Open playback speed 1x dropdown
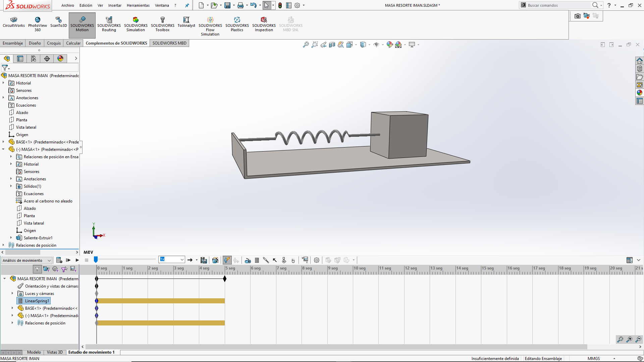The width and height of the screenshot is (644, 362). 182,260
